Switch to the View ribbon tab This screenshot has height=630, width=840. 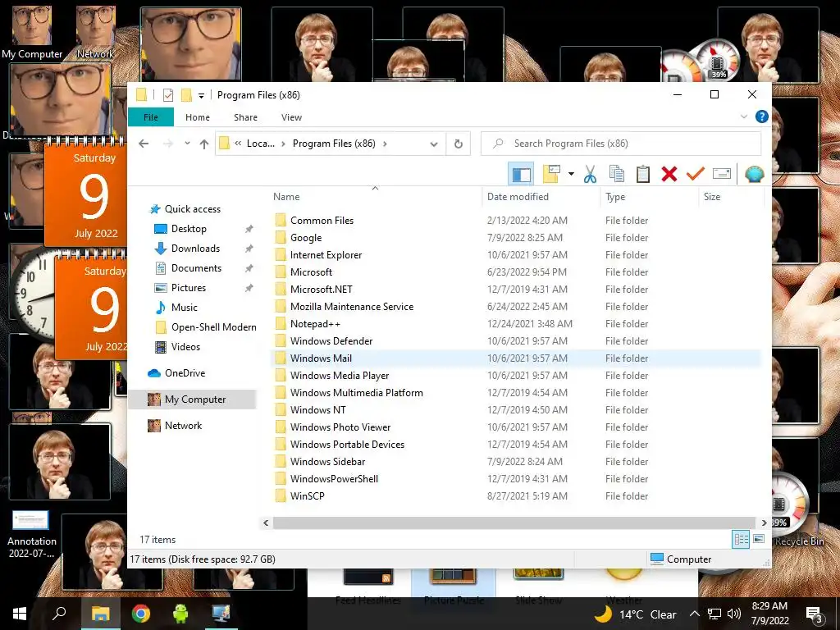291,117
